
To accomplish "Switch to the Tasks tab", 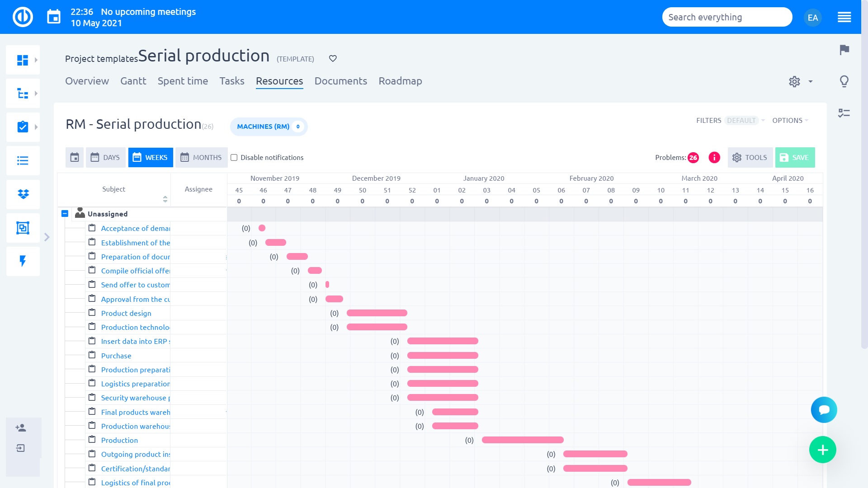I will (x=232, y=81).
